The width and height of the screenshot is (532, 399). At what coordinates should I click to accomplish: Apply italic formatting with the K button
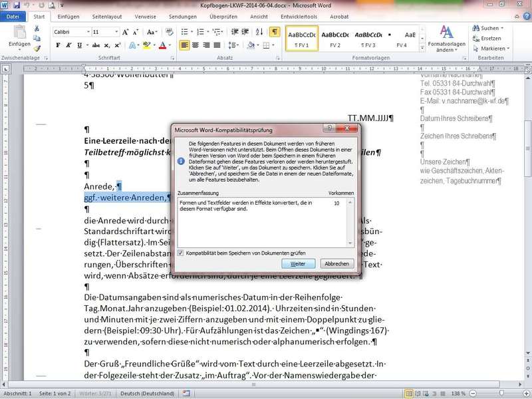point(68,46)
